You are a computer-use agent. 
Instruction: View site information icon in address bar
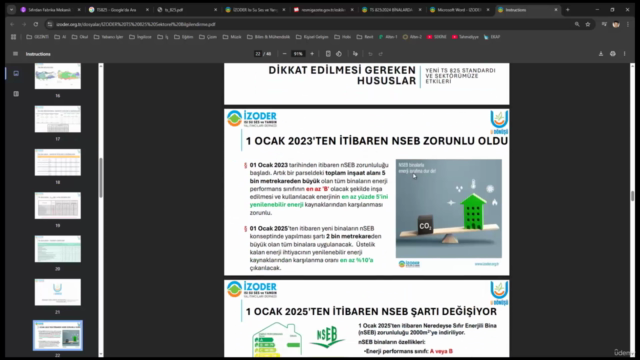pyautogui.click(x=50, y=24)
